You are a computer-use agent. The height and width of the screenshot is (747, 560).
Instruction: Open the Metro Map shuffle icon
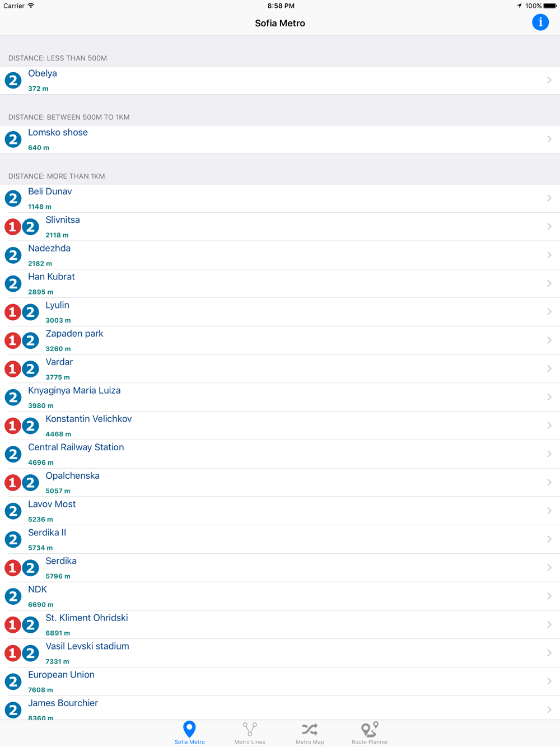[310, 729]
